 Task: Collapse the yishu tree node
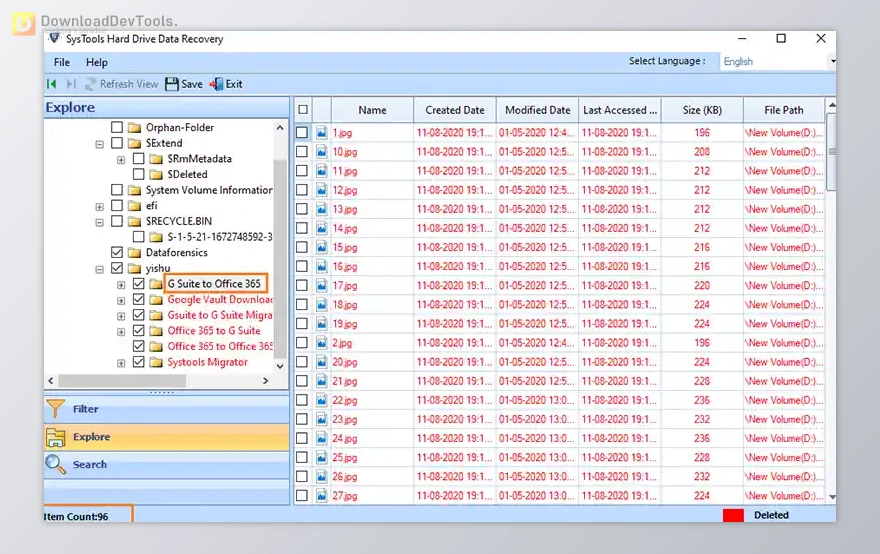[99, 269]
